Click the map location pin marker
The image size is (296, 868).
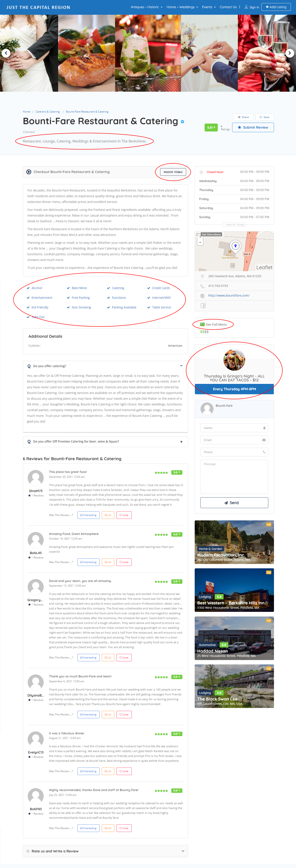click(235, 246)
